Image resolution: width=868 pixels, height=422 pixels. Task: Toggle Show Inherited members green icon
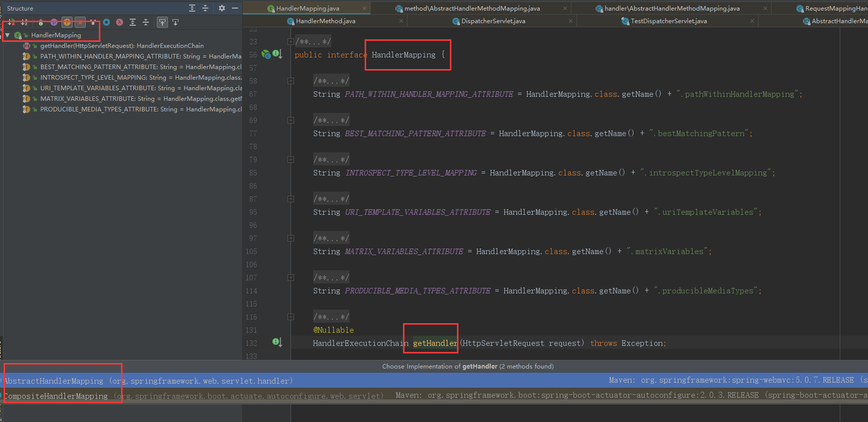coord(41,22)
